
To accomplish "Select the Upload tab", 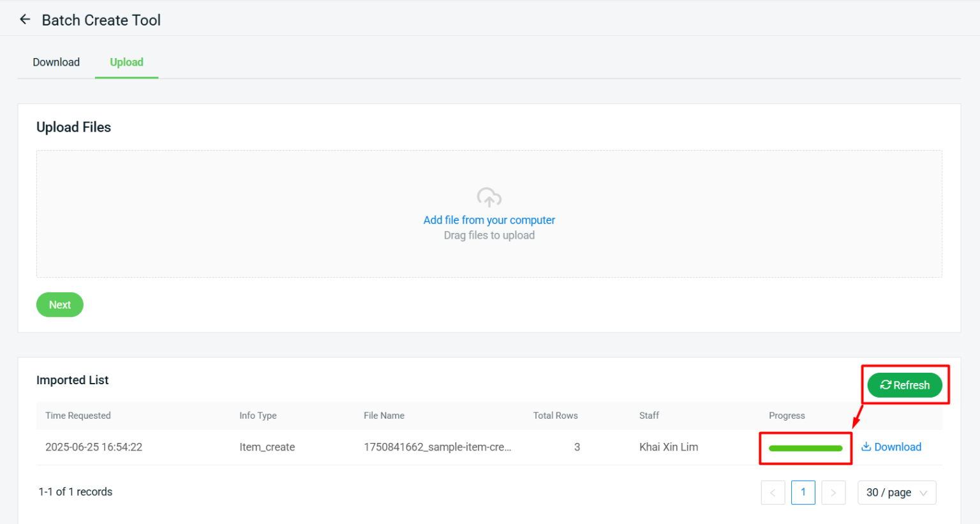I will click(x=126, y=62).
